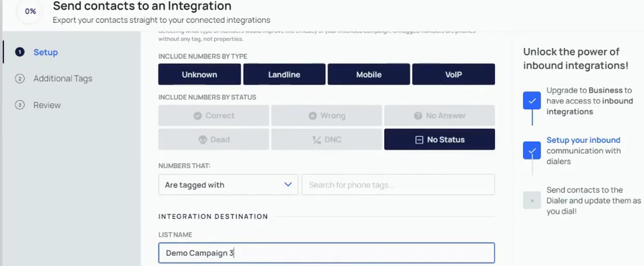
Task: Click the 'INCLUDE NUMBERS BY STATUS' label
Action: point(207,97)
